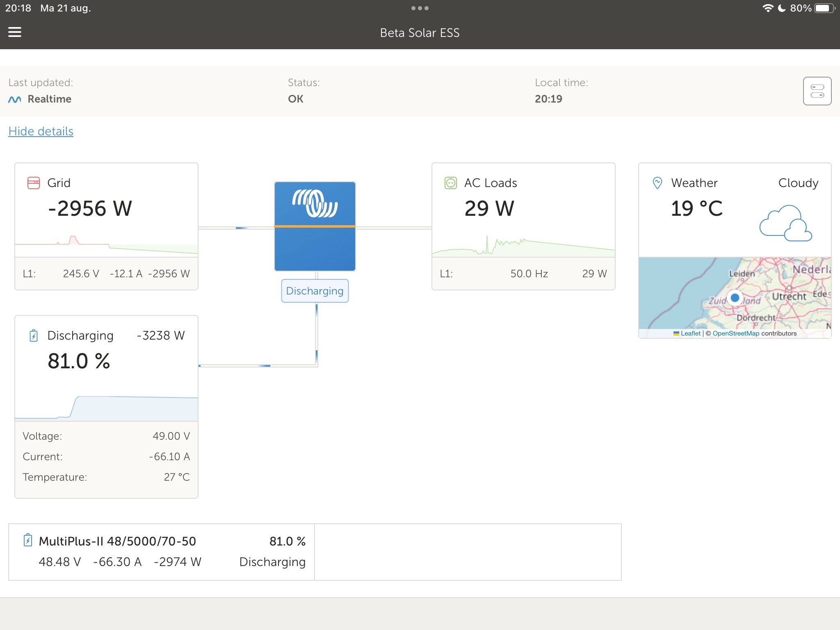Click the cloud illustration in the Weather card
Screen dimensions: 840x630
[785, 222]
